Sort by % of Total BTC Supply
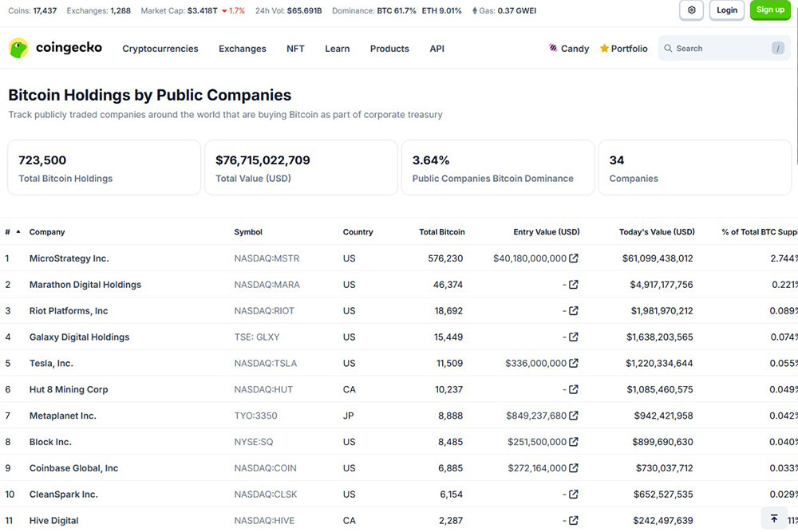 [x=760, y=232]
